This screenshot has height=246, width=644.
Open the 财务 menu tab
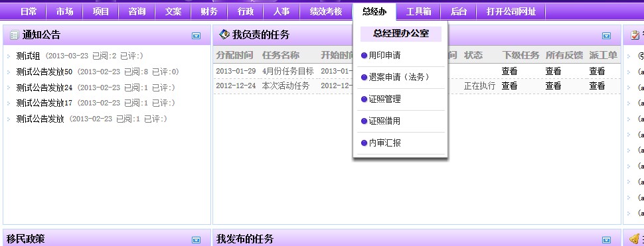pos(209,12)
